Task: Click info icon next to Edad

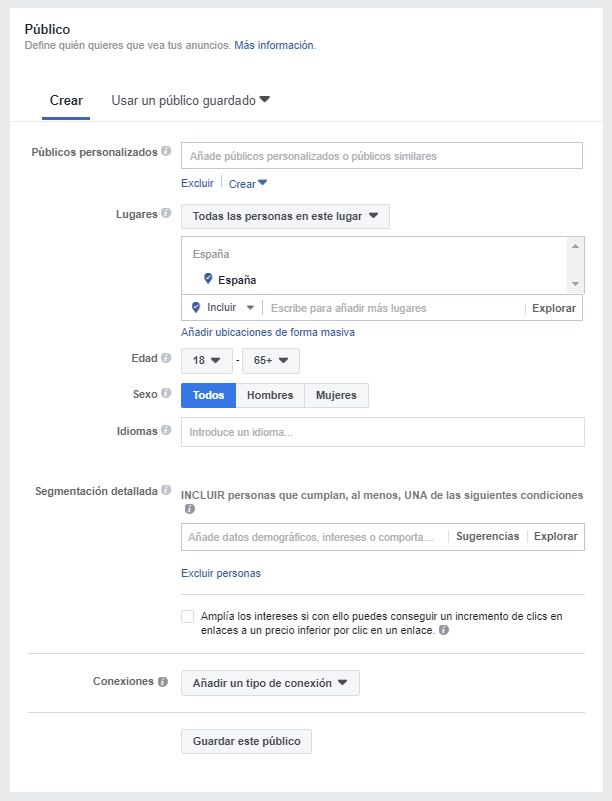Action: point(166,358)
